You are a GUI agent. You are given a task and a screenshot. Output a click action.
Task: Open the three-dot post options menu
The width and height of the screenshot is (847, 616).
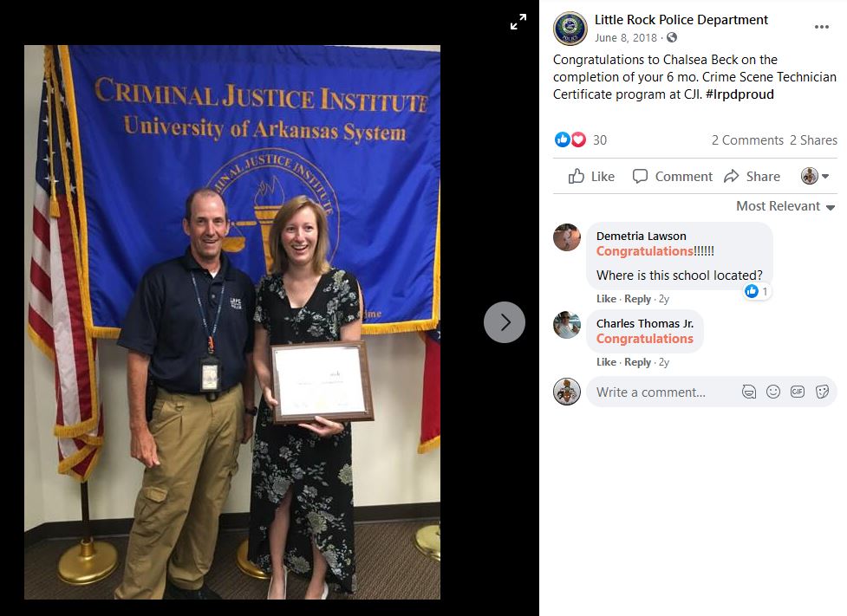pyautogui.click(x=822, y=27)
